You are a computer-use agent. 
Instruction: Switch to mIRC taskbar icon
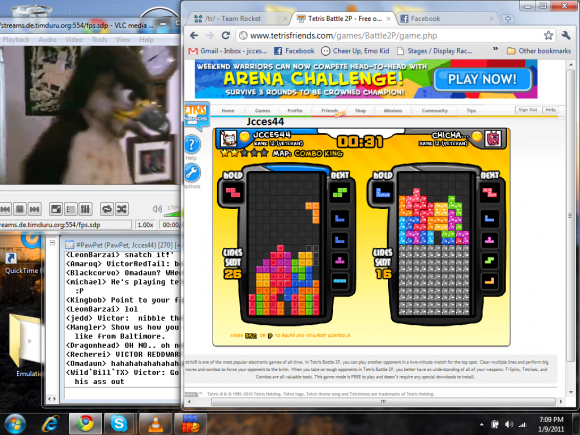190,424
